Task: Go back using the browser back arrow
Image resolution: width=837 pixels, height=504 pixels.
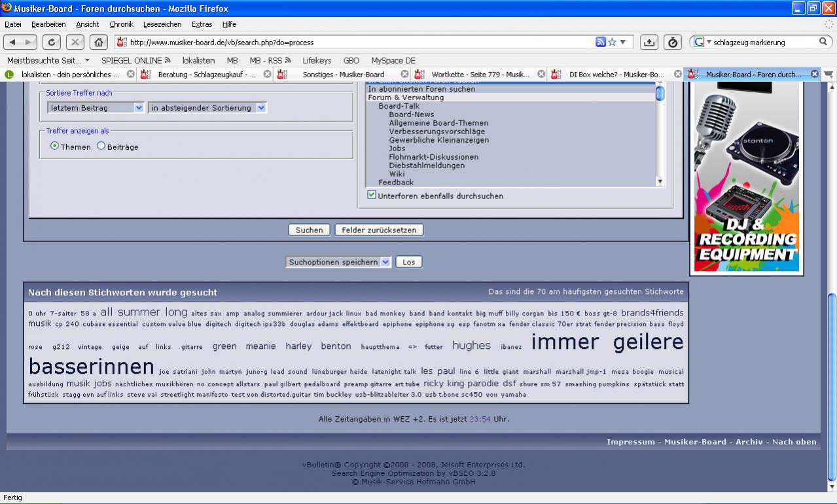Action: pos(13,43)
